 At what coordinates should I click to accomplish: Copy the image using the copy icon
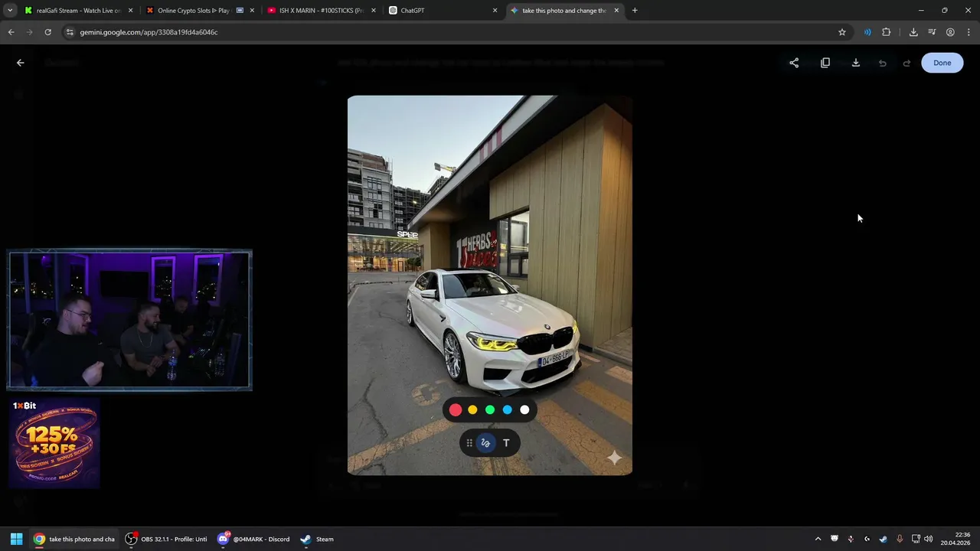click(x=825, y=63)
